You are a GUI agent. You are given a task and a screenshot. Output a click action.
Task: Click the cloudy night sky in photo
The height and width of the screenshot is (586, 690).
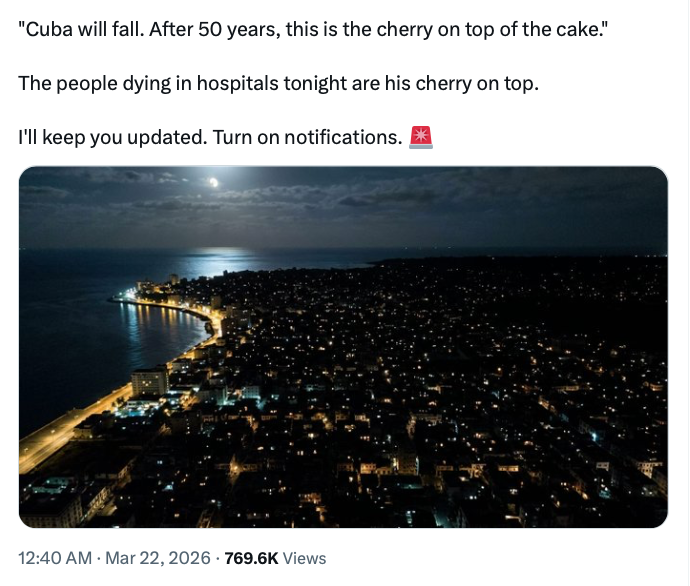click(x=450, y=205)
